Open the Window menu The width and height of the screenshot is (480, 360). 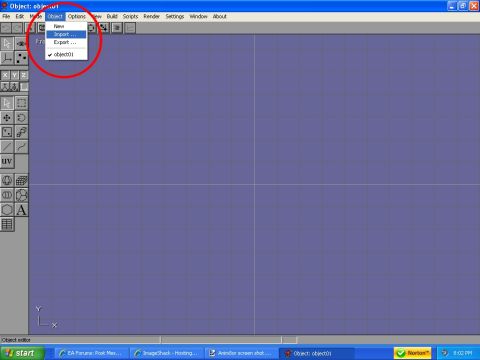pos(198,16)
